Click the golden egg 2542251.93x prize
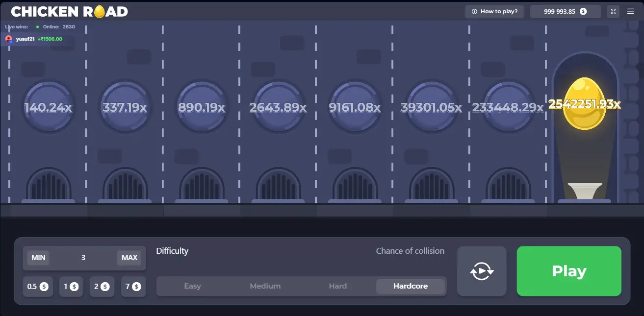644x316 pixels. (584, 104)
